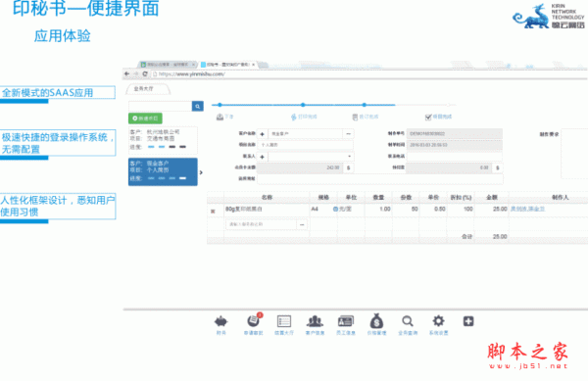Click the order search text box
The height and width of the screenshot is (381, 588).
[160, 107]
